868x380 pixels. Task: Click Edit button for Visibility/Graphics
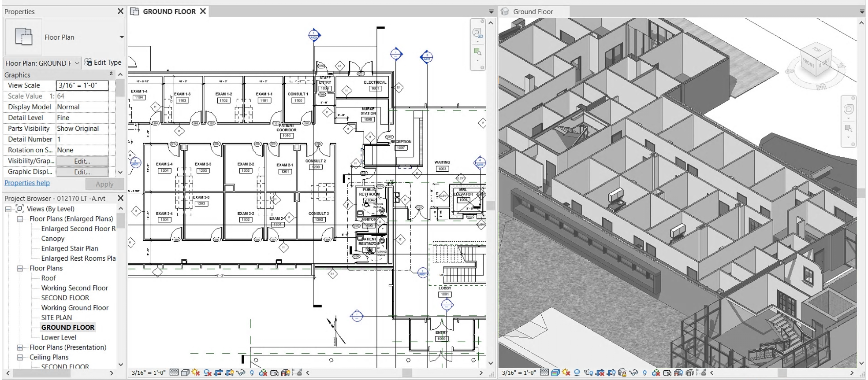click(82, 161)
